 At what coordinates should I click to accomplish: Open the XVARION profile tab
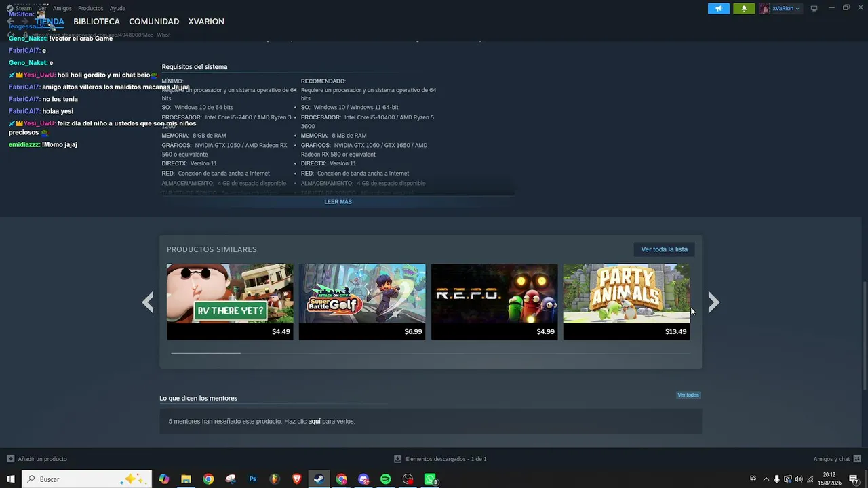click(x=206, y=22)
